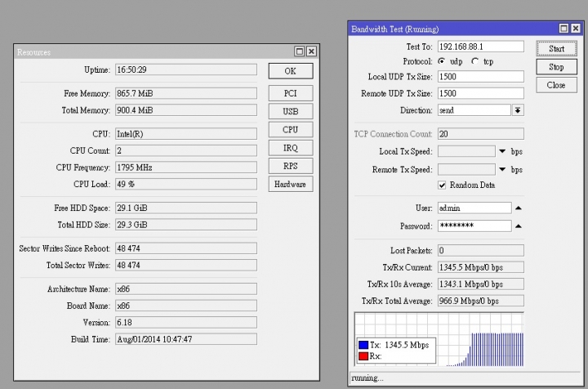
Task: Click the Architecture Name value x86
Action: 186,288
